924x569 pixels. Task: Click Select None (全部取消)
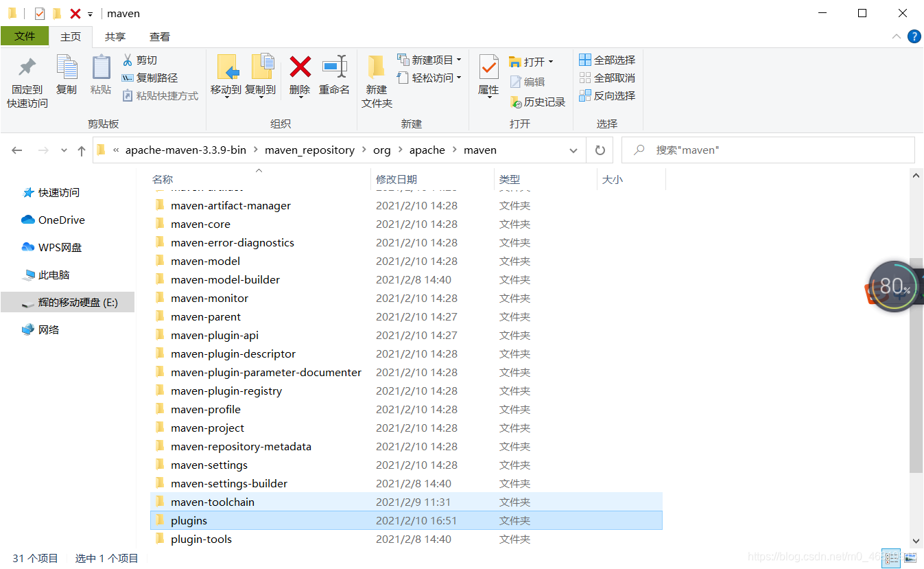(x=607, y=78)
